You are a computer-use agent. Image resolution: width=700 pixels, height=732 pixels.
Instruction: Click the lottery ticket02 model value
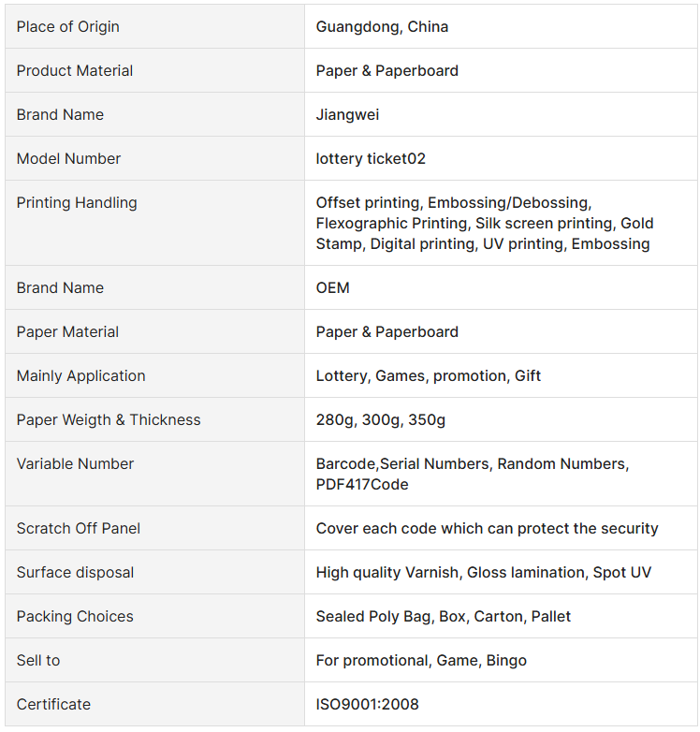pyautogui.click(x=371, y=158)
